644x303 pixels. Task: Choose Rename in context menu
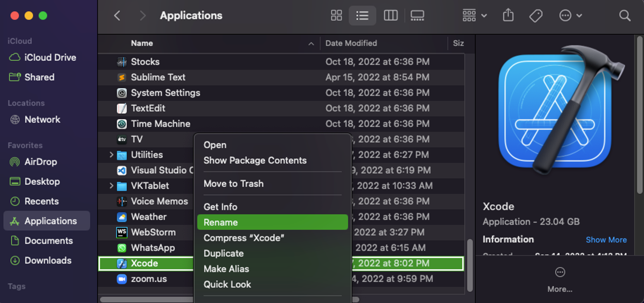(273, 222)
